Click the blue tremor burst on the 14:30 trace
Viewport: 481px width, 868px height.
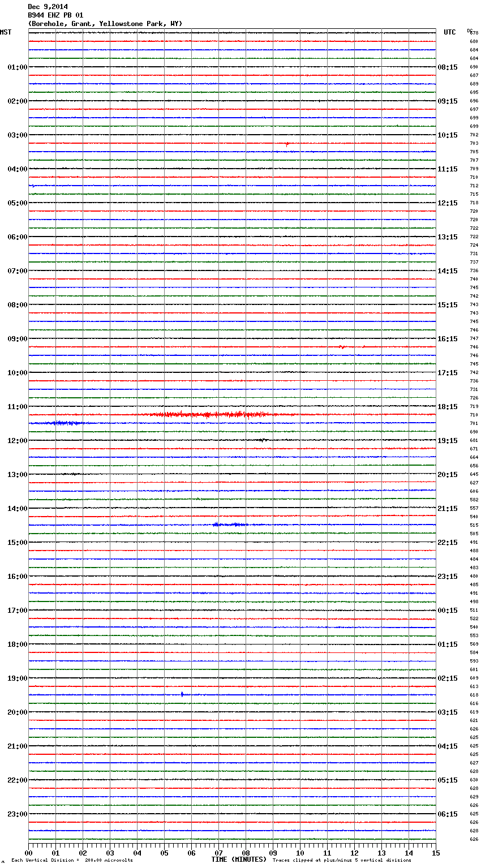230,525
